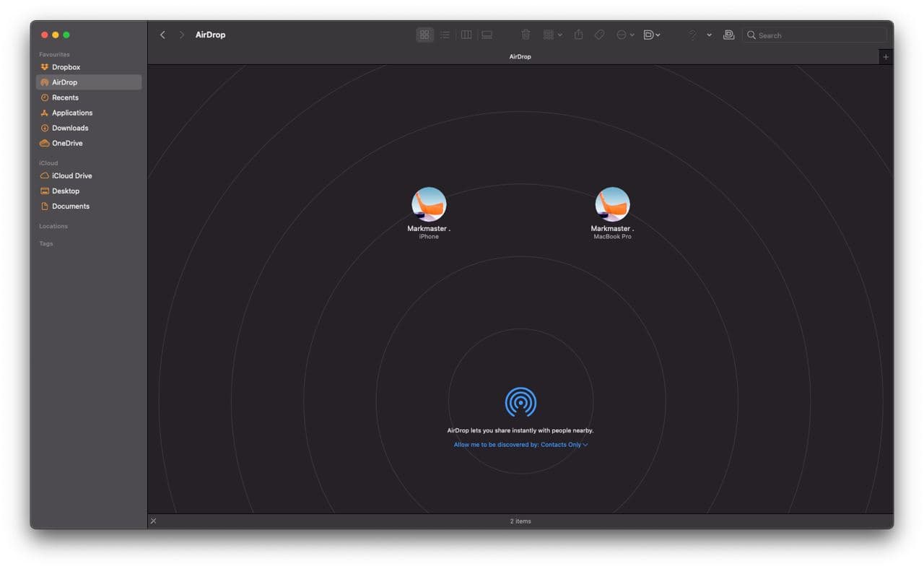
Task: Click the Share toolbar icon
Action: [578, 35]
